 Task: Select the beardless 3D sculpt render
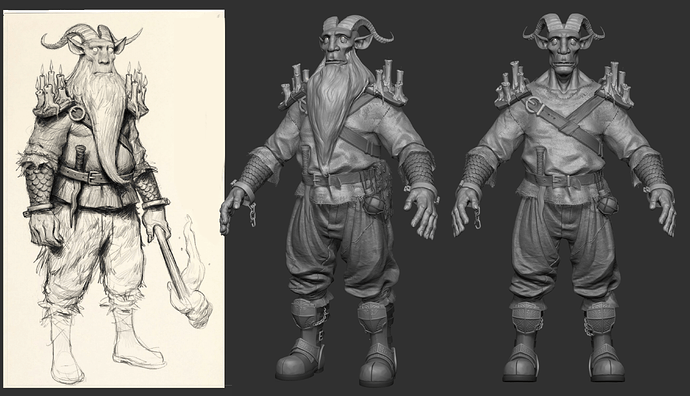(x=564, y=198)
